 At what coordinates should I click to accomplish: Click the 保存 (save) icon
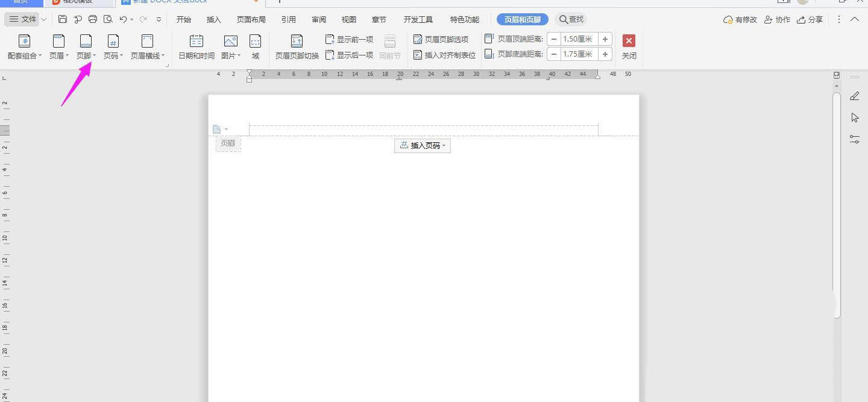coord(63,19)
